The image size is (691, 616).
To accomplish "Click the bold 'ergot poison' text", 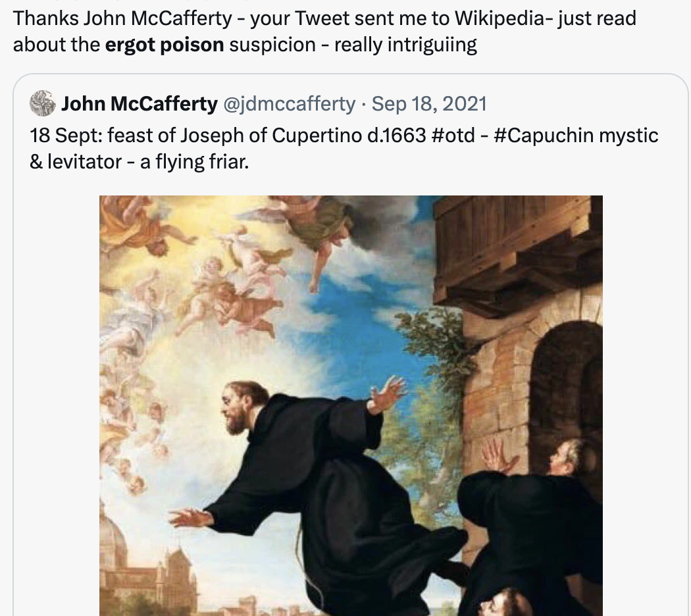I will click(x=165, y=45).
